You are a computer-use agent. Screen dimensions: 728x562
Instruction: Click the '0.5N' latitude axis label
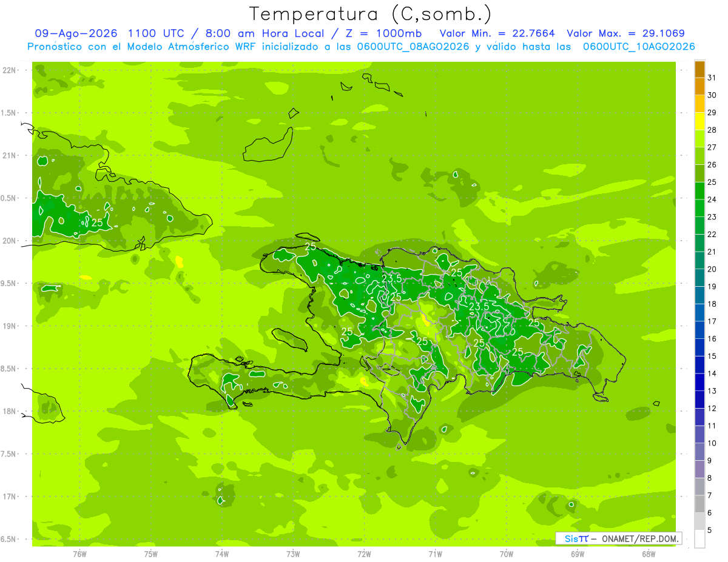coord(9,198)
